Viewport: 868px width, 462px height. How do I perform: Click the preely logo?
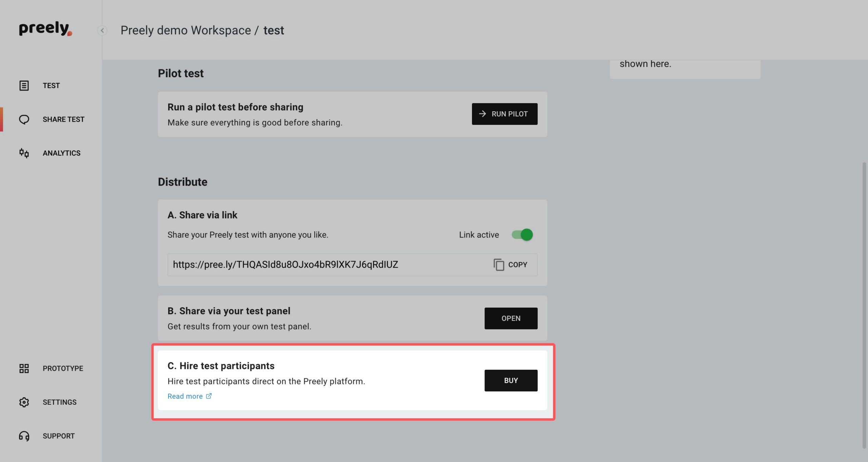pyautogui.click(x=46, y=28)
